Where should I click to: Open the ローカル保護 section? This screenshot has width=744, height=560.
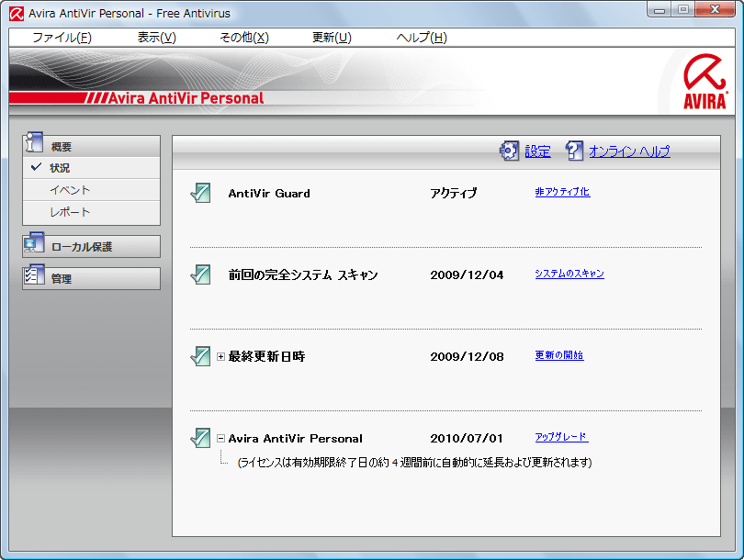coord(91,247)
